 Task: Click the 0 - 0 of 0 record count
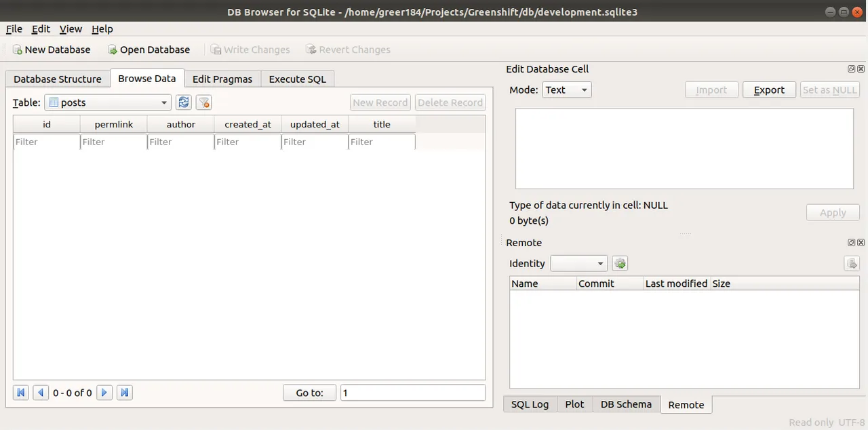tap(73, 393)
